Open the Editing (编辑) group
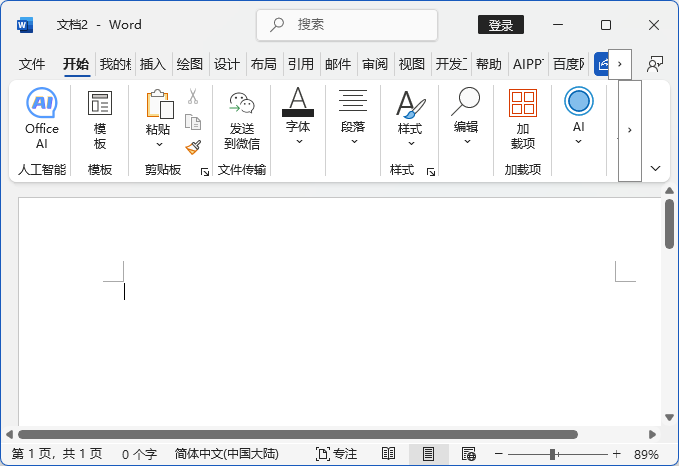The image size is (679, 466). click(466, 115)
